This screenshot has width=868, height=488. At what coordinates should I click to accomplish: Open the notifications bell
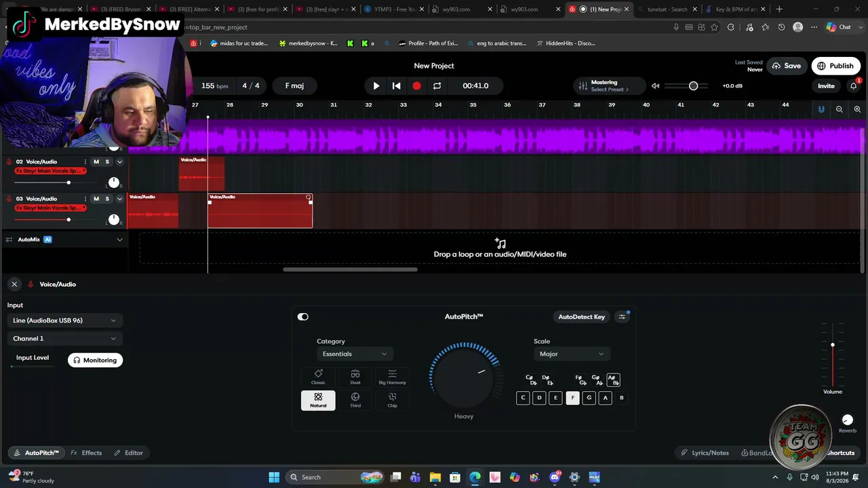tap(854, 86)
